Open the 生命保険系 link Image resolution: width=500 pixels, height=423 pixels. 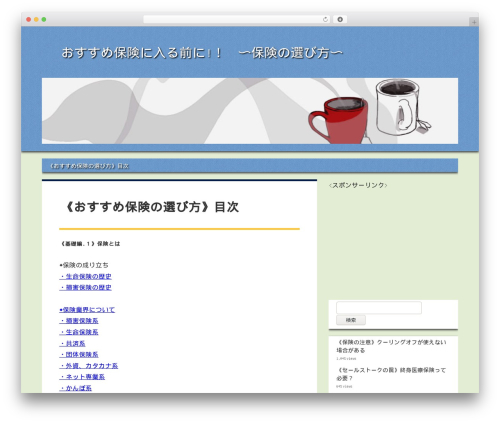pyautogui.click(x=79, y=332)
